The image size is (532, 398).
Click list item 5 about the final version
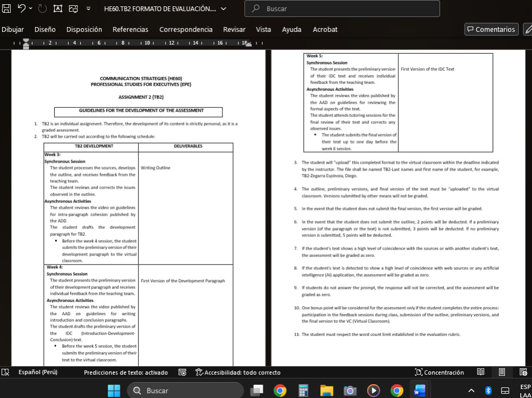point(388,209)
